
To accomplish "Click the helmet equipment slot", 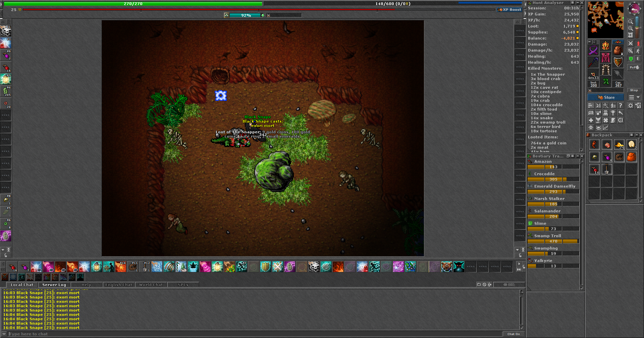I will [x=605, y=46].
